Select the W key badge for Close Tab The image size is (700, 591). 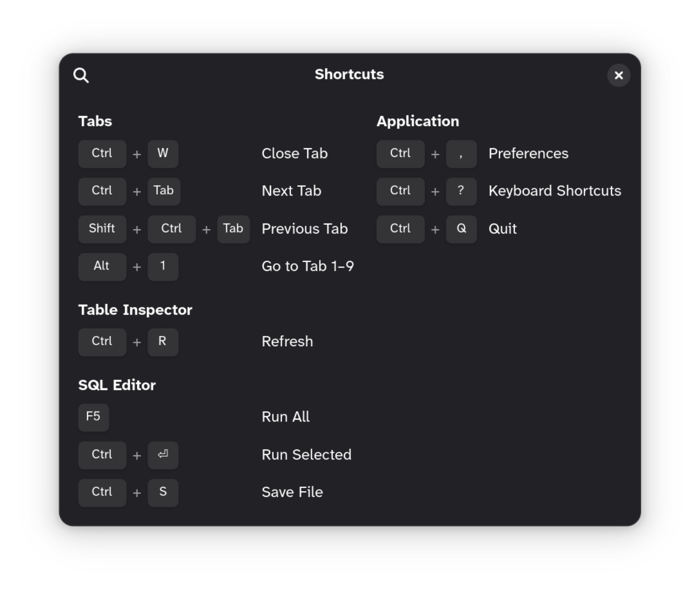pos(163,154)
